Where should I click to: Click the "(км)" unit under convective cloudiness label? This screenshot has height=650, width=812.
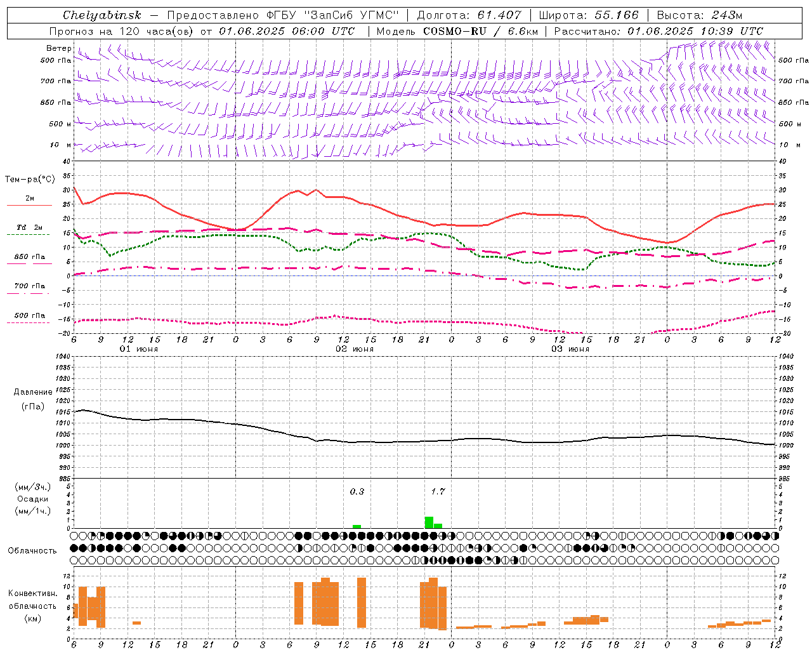click(32, 618)
